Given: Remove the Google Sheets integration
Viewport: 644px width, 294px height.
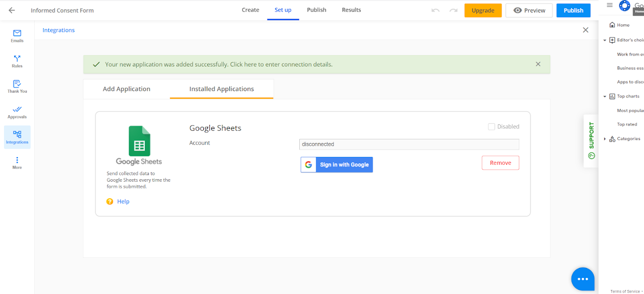Looking at the screenshot, I should 501,163.
